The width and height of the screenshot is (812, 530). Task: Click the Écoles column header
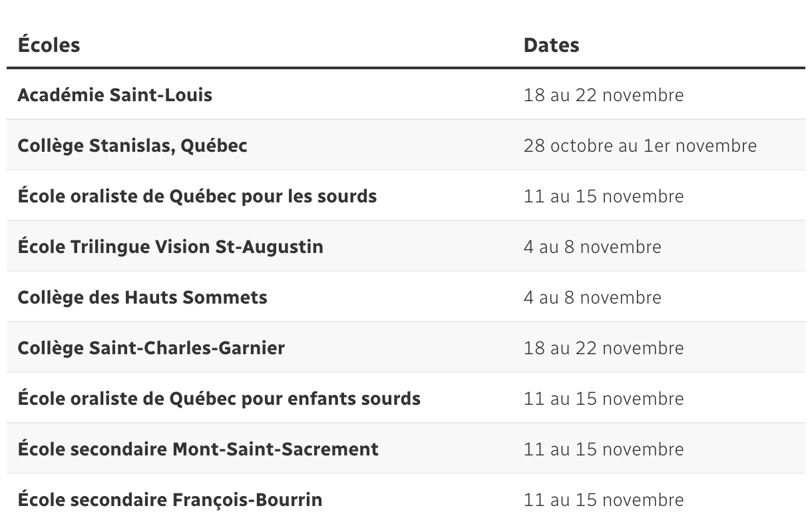click(49, 45)
